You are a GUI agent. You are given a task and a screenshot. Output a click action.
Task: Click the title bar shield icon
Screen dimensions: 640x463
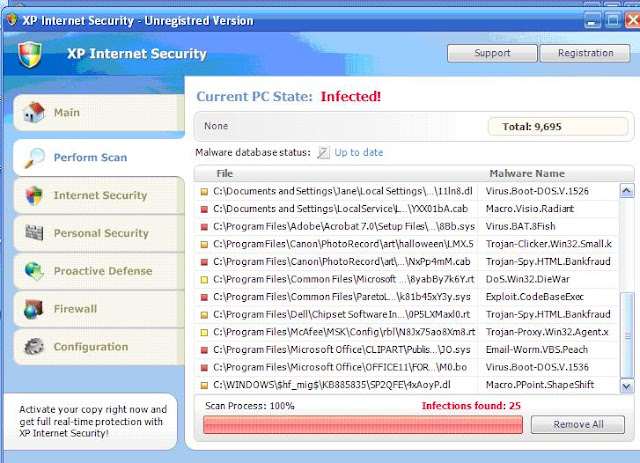click(11, 19)
